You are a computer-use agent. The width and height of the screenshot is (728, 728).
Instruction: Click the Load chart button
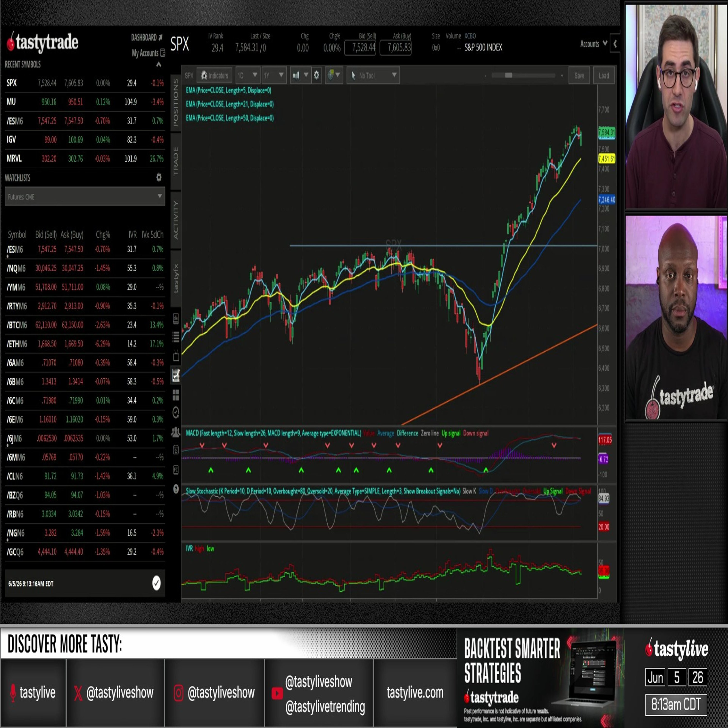pyautogui.click(x=604, y=76)
